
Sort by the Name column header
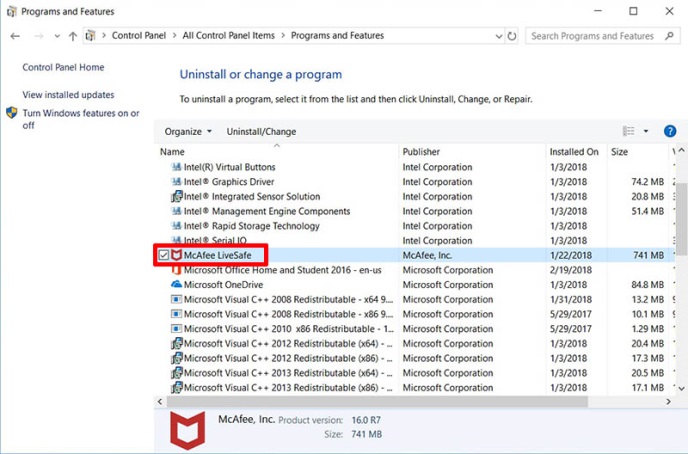tap(172, 152)
